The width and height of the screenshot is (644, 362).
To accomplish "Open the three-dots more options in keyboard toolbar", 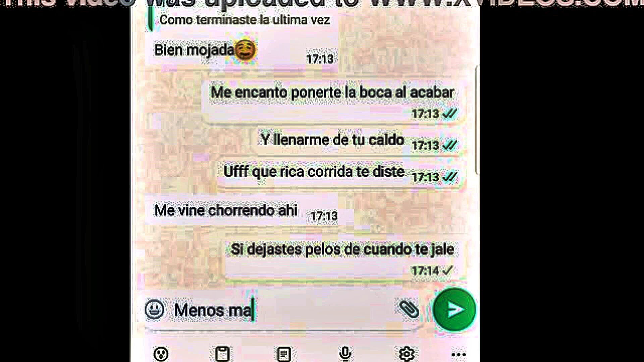I will (x=459, y=355).
